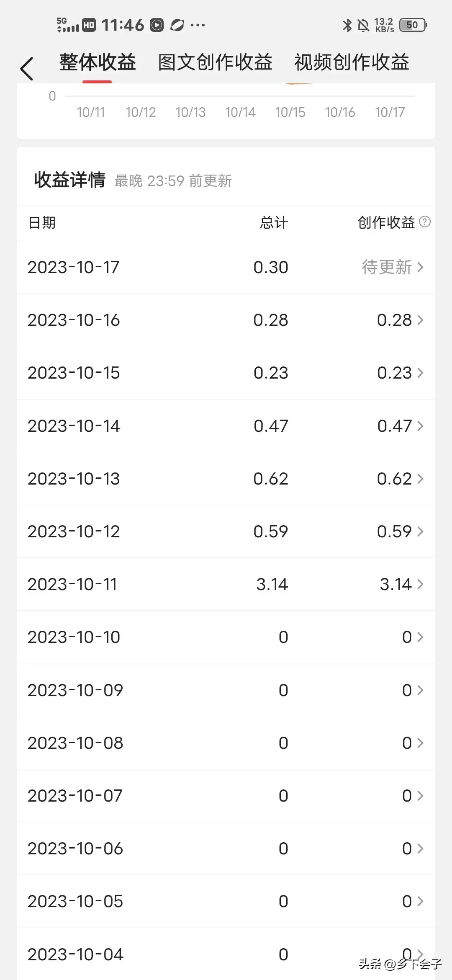This screenshot has width=452, height=980.
Task: Expand 2023-10-16 earnings detail chevron
Action: click(421, 320)
